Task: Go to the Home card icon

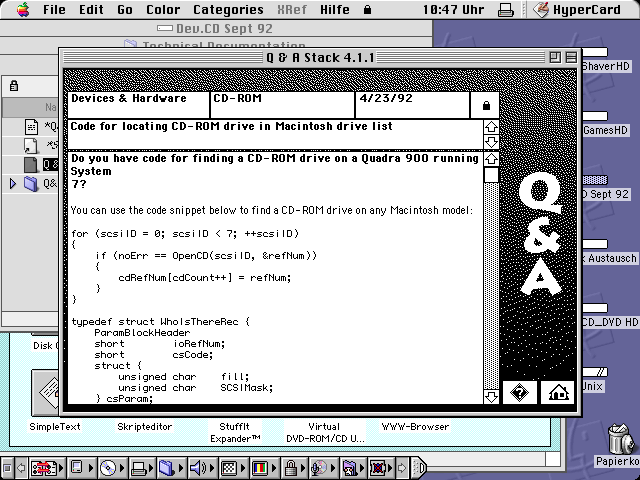Action: (558, 392)
